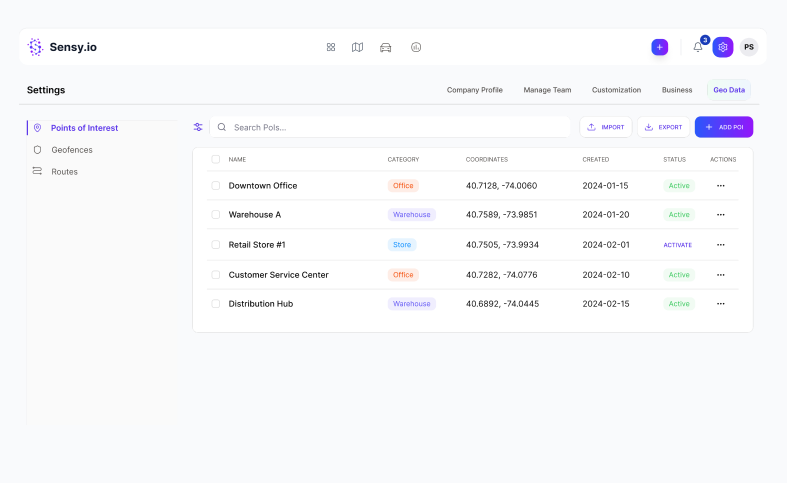This screenshot has width=787, height=483.
Task: Open actions menu for Customer Service Center
Action: pyautogui.click(x=720, y=274)
